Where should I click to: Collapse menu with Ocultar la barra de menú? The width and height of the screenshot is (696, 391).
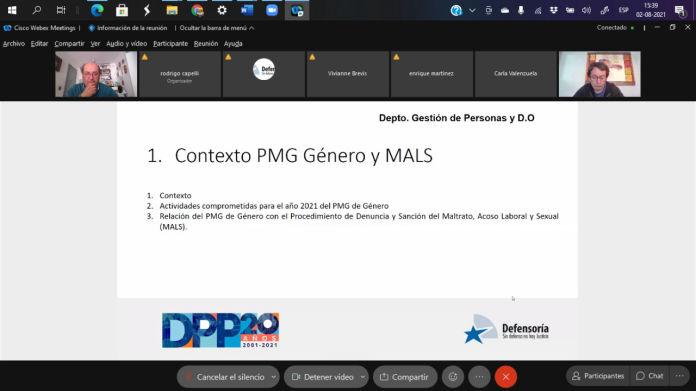click(217, 28)
